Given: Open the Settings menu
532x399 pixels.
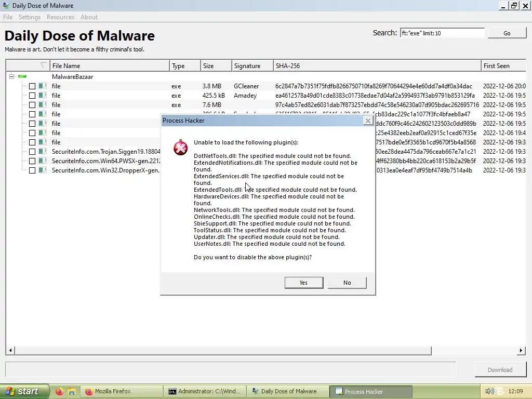Looking at the screenshot, I should tap(30, 17).
